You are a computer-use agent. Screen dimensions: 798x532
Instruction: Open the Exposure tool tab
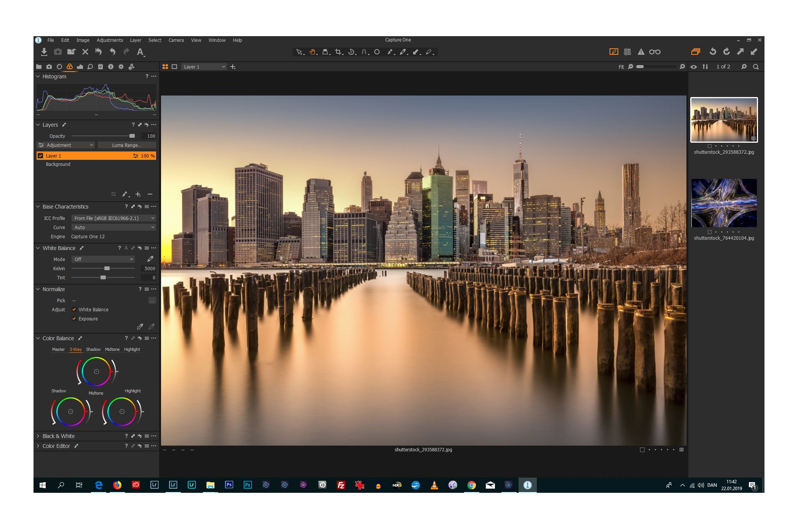80,67
